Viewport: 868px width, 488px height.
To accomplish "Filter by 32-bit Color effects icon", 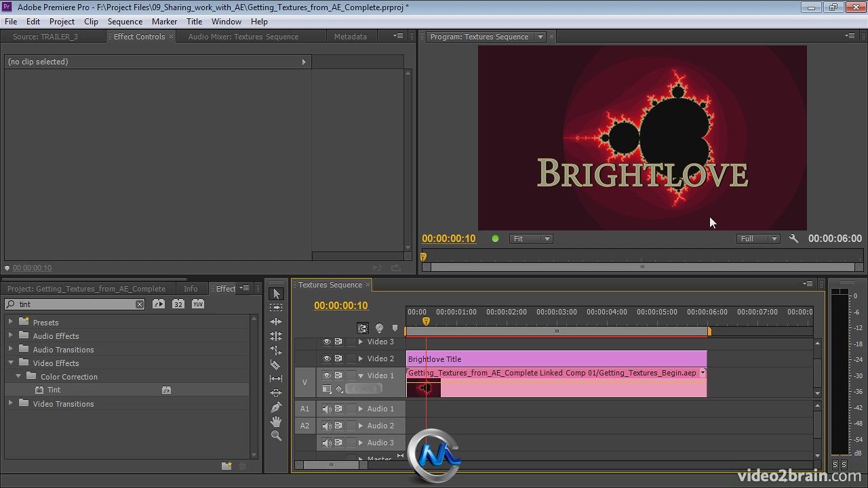I will click(x=178, y=304).
